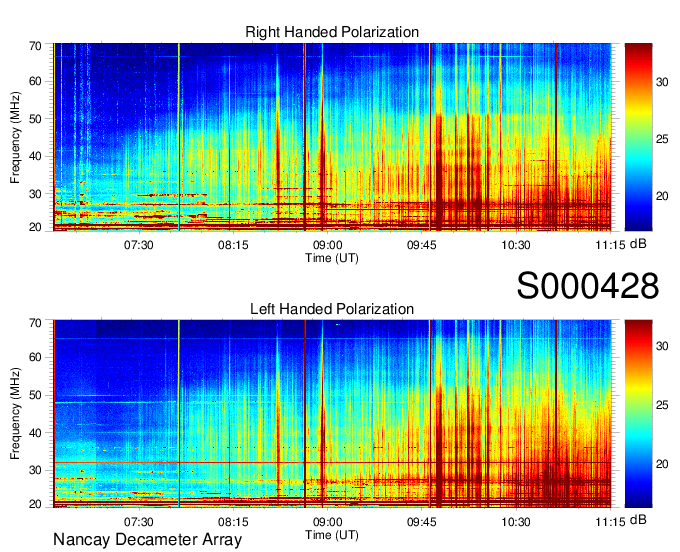Click the 30 MHz tick of the Left Handed plot
Screen dimensions: 680x552
[x=35, y=470]
